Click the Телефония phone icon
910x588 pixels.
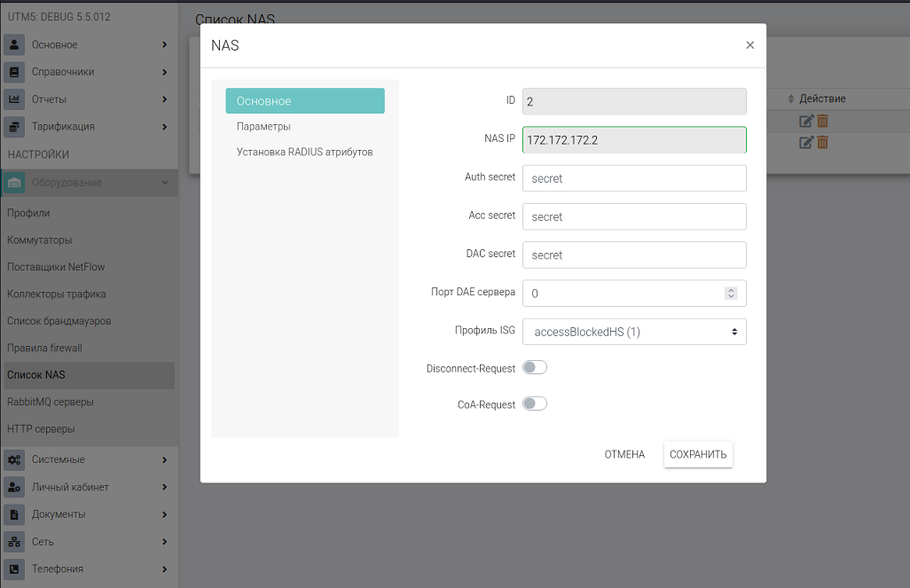14,569
